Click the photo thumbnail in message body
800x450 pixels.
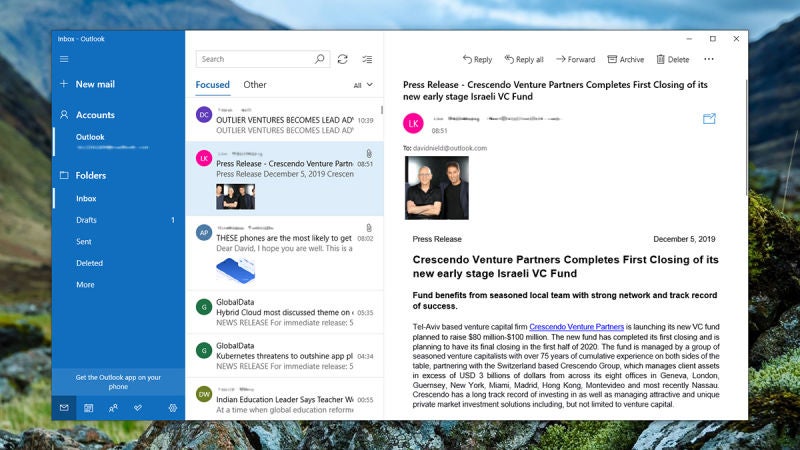(437, 188)
